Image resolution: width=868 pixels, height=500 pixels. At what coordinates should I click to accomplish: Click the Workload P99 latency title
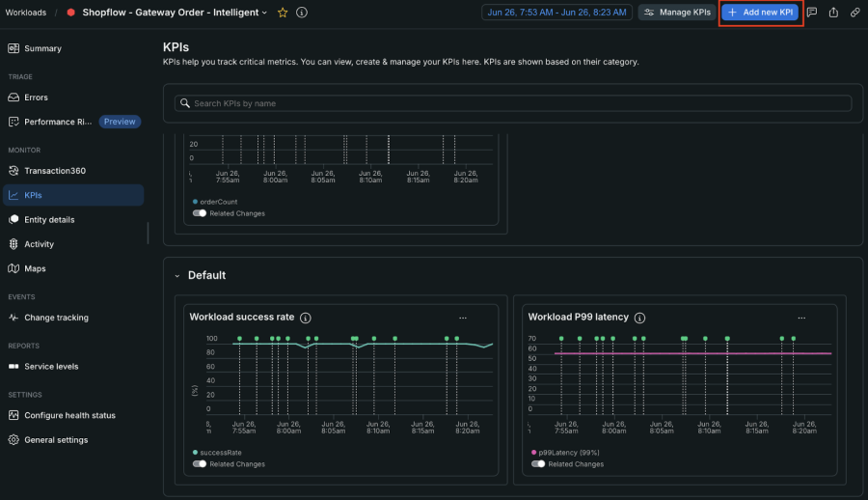click(x=579, y=317)
